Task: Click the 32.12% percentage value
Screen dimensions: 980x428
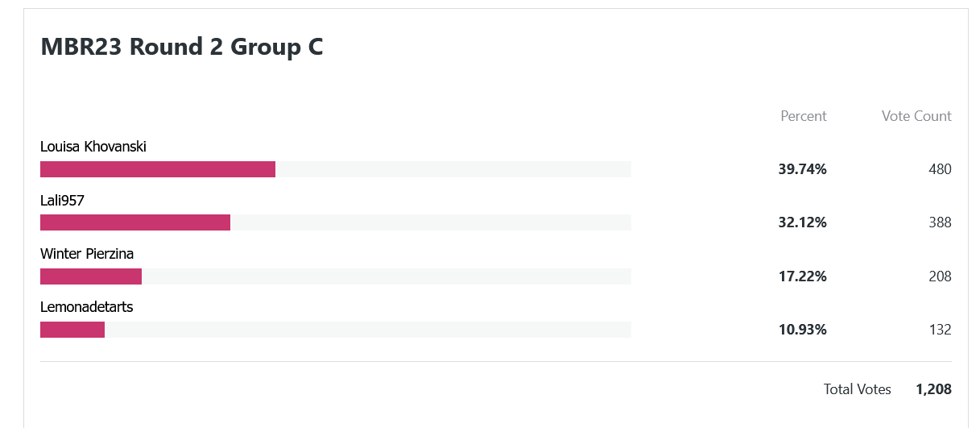Action: tap(803, 222)
